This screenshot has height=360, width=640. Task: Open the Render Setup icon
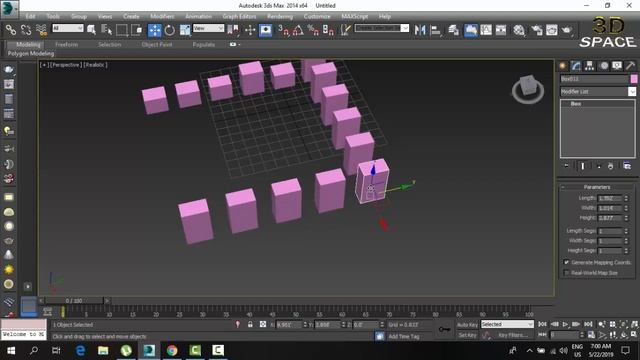[x=536, y=30]
